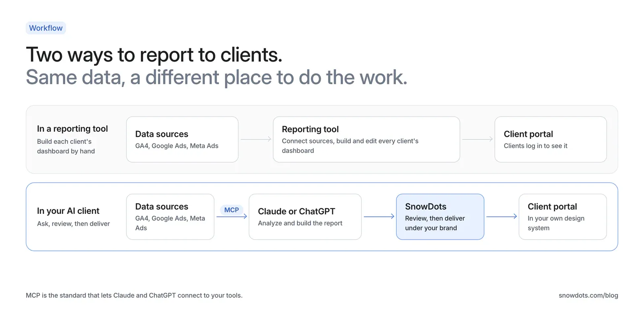
Task: Click "GA4, Google Ads, Meta Ads" in reporting tool row
Action: (x=177, y=146)
